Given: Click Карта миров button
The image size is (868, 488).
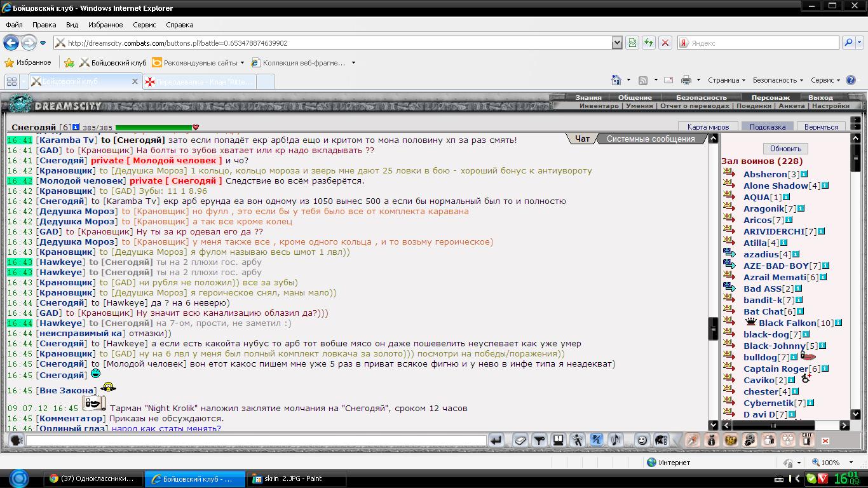Looking at the screenshot, I should pyautogui.click(x=708, y=126).
